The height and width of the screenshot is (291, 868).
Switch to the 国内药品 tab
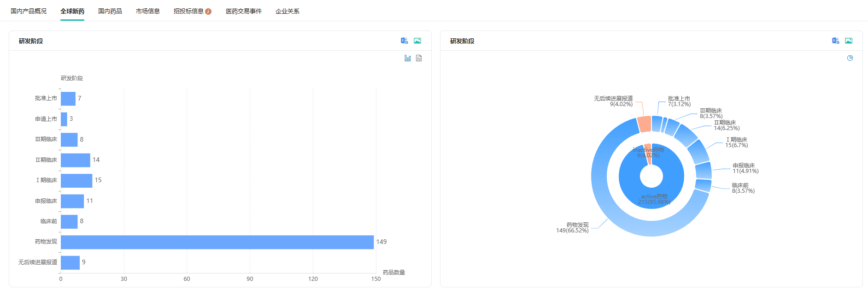110,11
